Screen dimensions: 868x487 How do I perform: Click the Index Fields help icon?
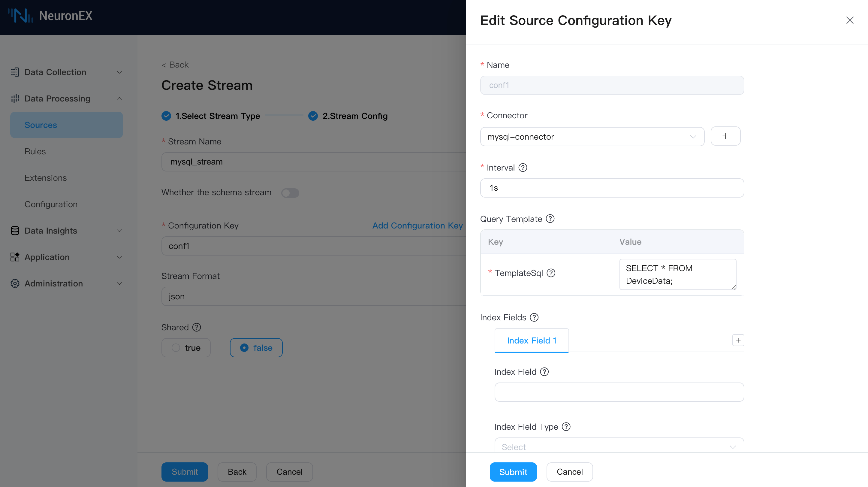click(534, 317)
